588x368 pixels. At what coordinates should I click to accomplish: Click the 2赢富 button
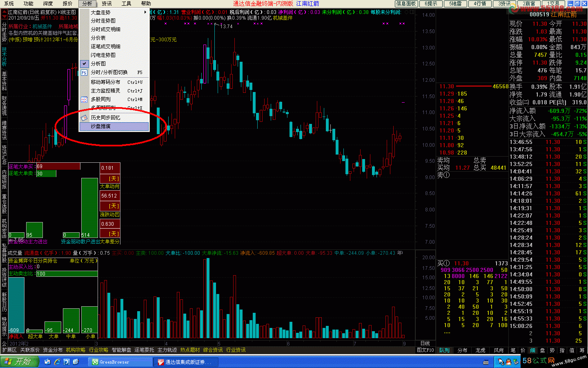pos(529,4)
